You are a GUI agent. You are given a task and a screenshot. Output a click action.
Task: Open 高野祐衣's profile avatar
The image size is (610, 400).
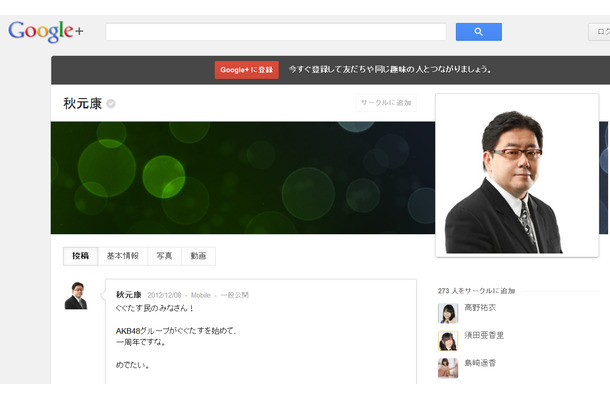(448, 313)
